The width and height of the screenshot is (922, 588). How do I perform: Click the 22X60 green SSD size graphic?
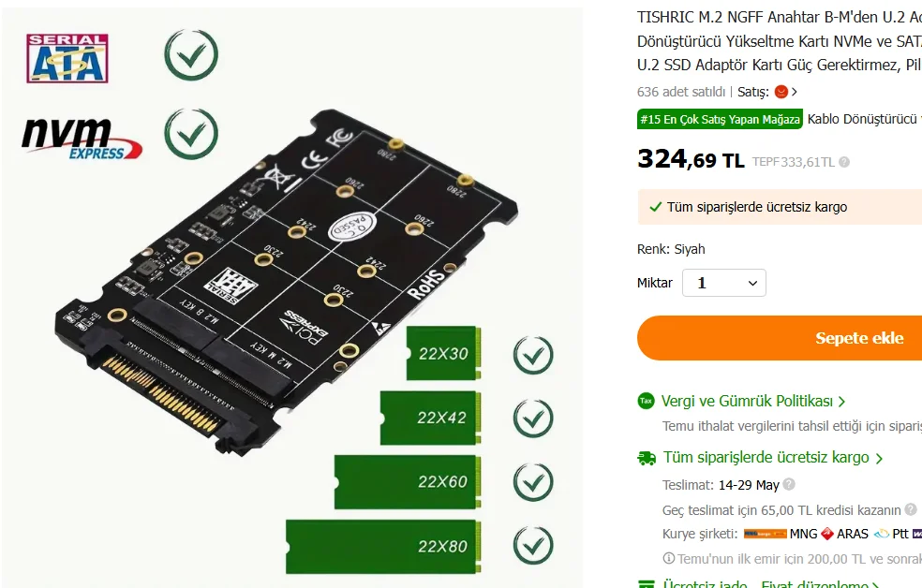pos(408,481)
